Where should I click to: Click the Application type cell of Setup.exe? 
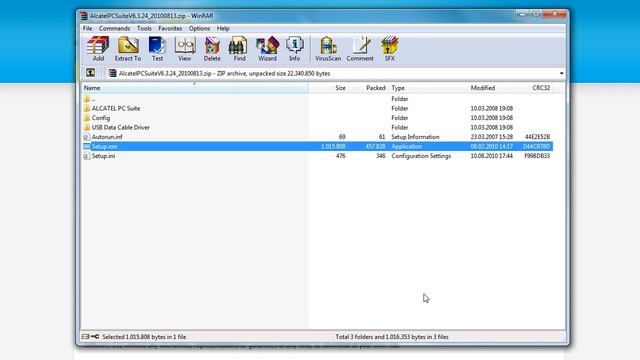(407, 146)
